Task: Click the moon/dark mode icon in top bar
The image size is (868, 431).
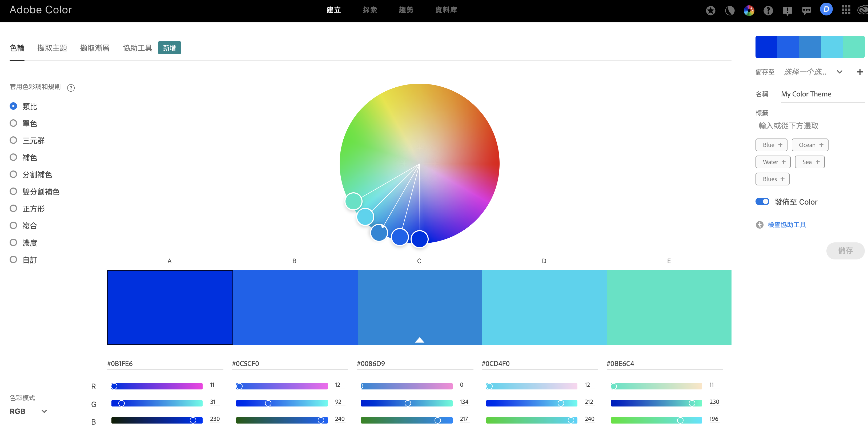Action: click(730, 10)
